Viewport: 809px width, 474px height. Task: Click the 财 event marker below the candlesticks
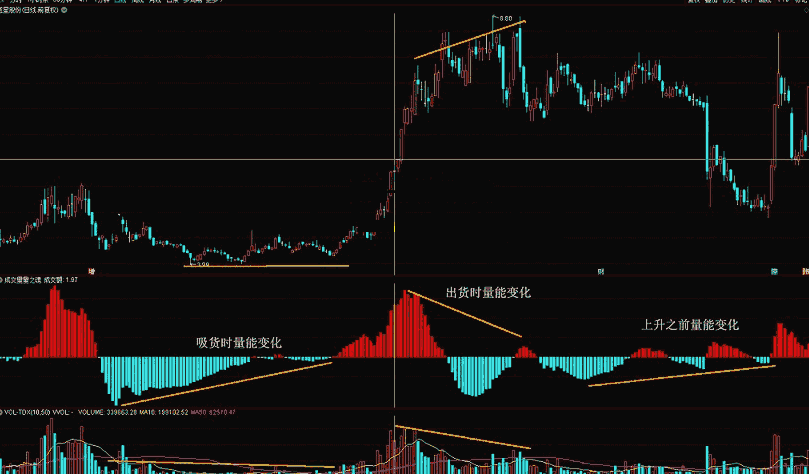pos(601,271)
